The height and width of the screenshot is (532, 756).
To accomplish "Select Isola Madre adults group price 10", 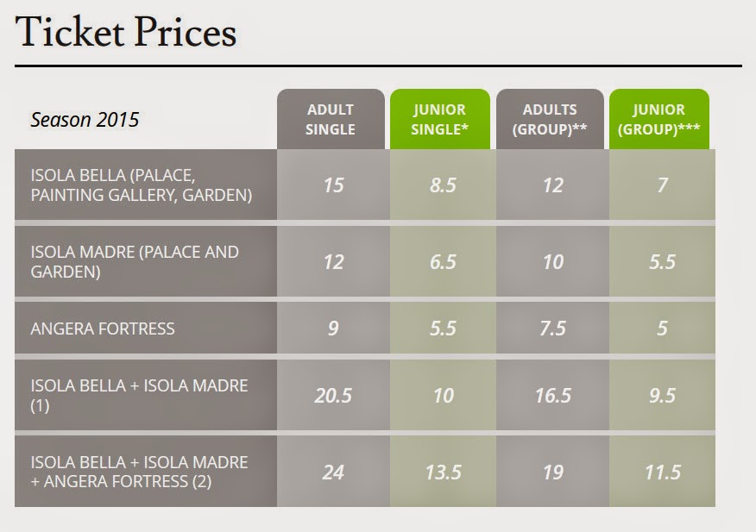I will coord(552,261).
